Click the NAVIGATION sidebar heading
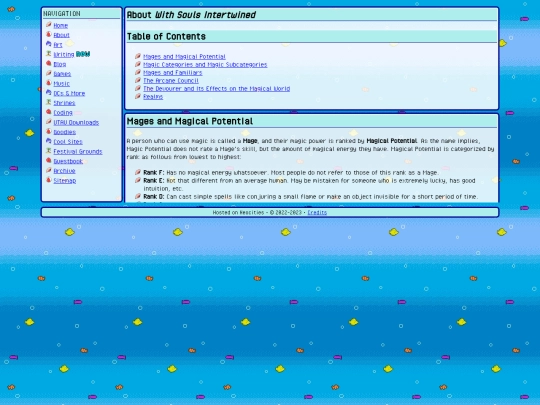The image size is (540, 405). pyautogui.click(x=62, y=13)
